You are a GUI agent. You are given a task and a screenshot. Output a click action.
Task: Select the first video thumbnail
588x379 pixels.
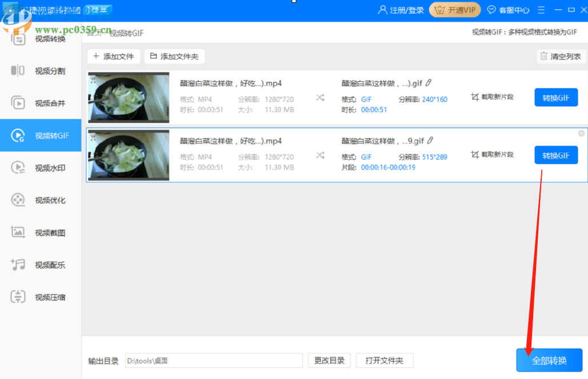pyautogui.click(x=128, y=98)
